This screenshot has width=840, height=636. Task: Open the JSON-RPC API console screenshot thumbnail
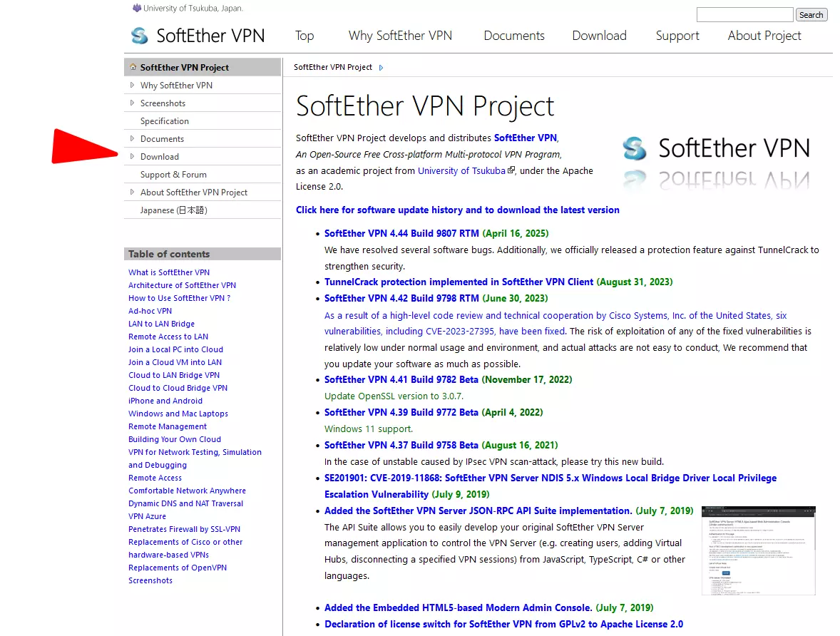pyautogui.click(x=758, y=550)
